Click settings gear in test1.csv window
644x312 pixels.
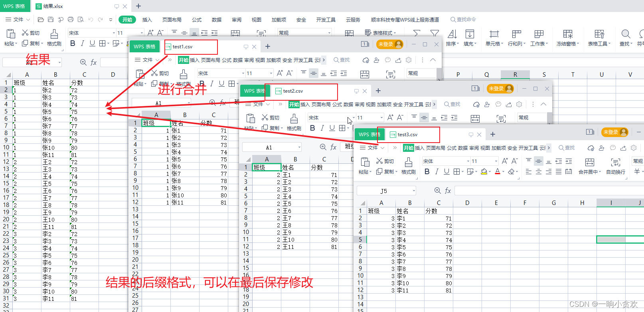(x=409, y=60)
